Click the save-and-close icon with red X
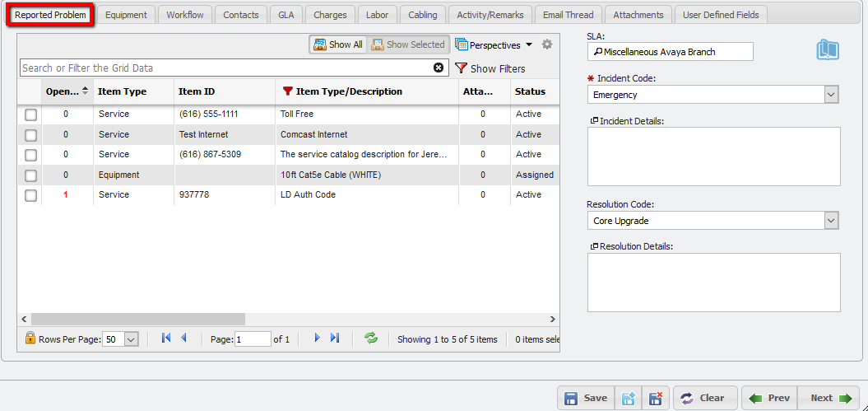This screenshot has width=868, height=411. [656, 399]
